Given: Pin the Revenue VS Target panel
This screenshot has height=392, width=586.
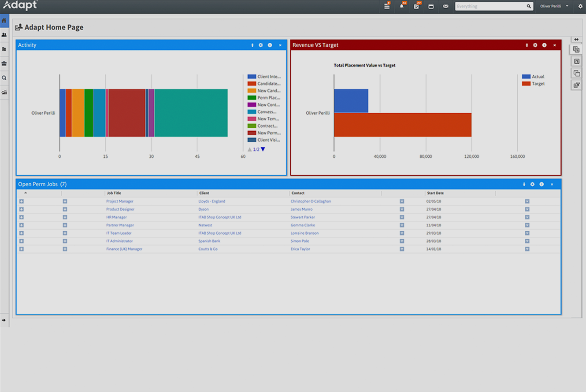Looking at the screenshot, I should coord(527,45).
